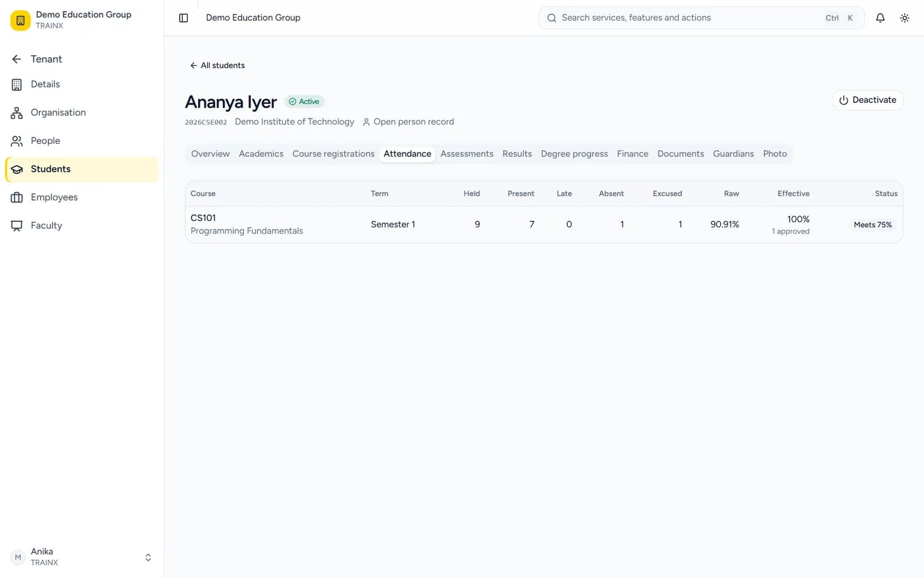
Task: Focus the search services input field
Action: (701, 18)
